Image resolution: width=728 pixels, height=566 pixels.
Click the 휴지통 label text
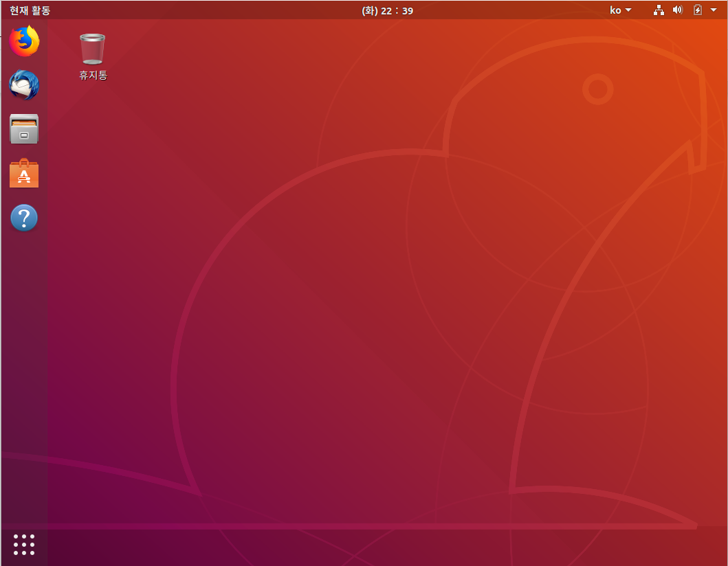pos(93,75)
